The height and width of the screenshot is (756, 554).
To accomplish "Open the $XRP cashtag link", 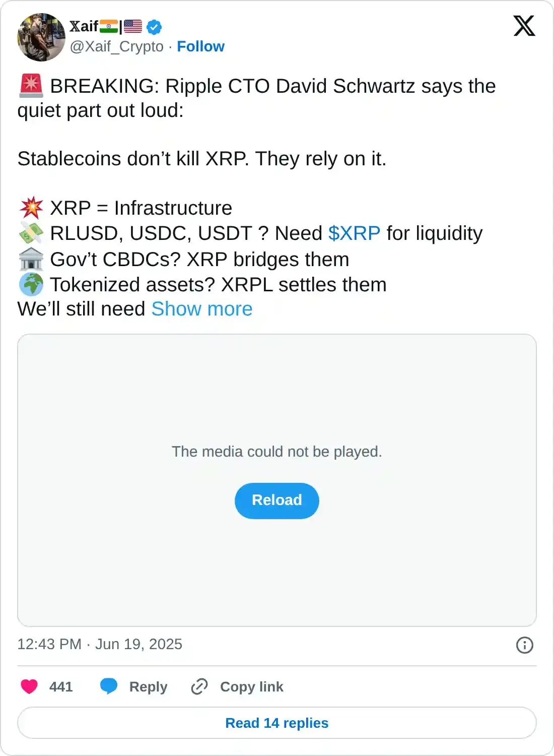I will point(354,233).
